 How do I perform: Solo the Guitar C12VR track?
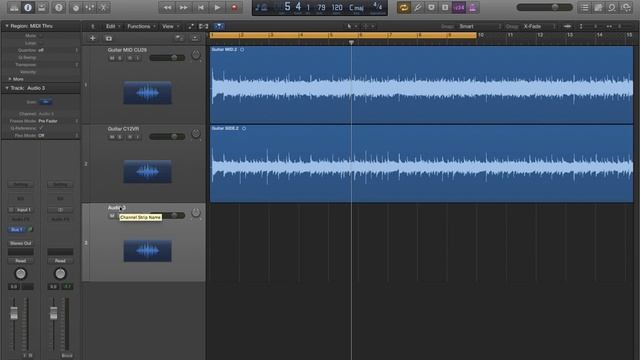pyautogui.click(x=120, y=137)
